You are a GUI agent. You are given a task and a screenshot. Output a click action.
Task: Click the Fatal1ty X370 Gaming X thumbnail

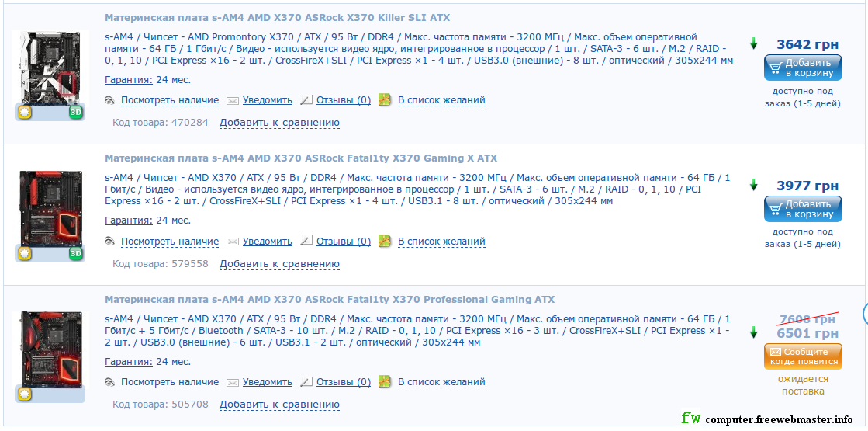[x=50, y=208]
